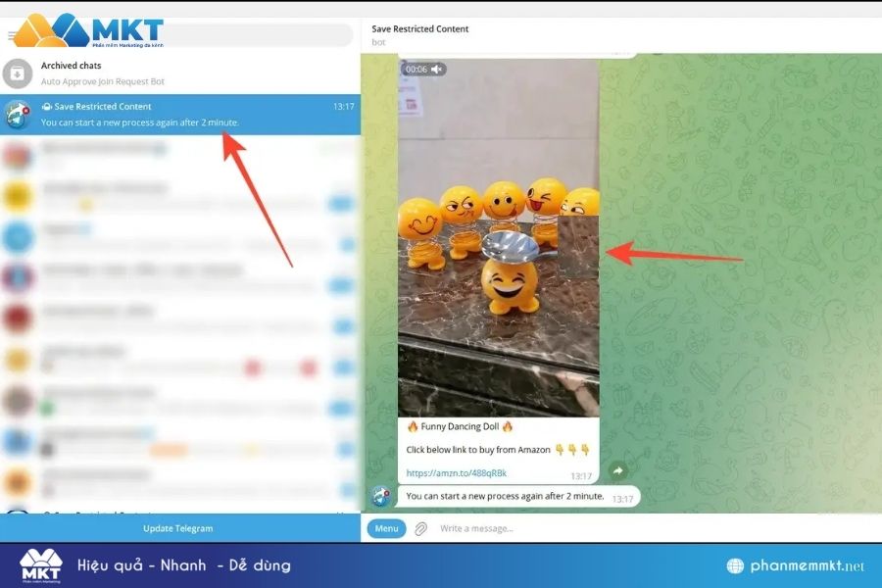This screenshot has height=588, width=882.
Task: Open the Archived chats entry
Action: pos(176,72)
